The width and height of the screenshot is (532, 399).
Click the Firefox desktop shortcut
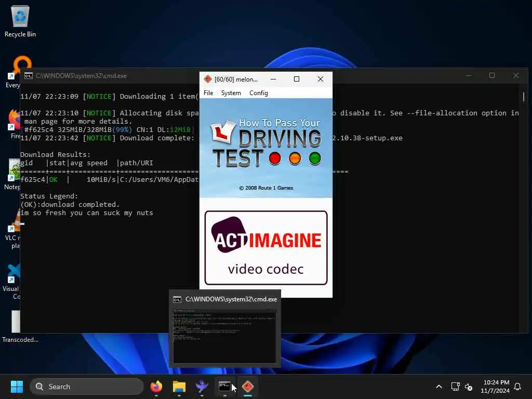[14, 124]
